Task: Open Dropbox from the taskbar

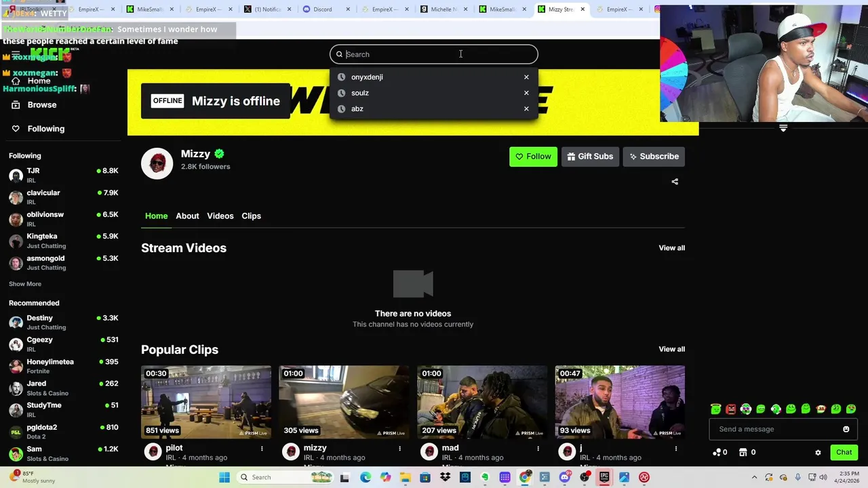Action: pyautogui.click(x=445, y=477)
